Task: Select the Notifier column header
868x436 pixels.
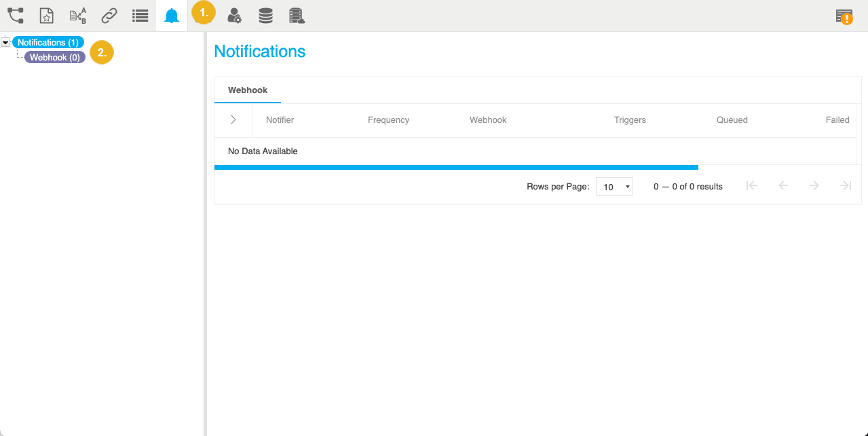Action: (x=280, y=120)
